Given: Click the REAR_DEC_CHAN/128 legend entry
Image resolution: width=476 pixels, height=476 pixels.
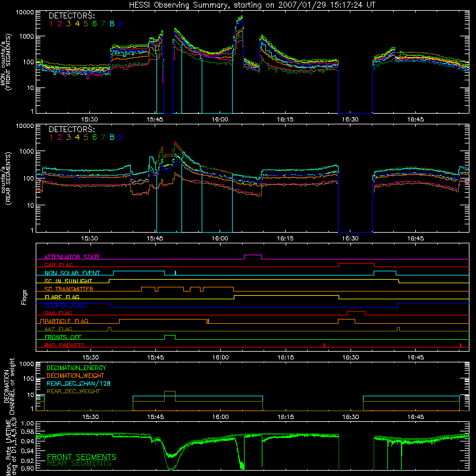Looking at the screenshot, I should (79, 383).
